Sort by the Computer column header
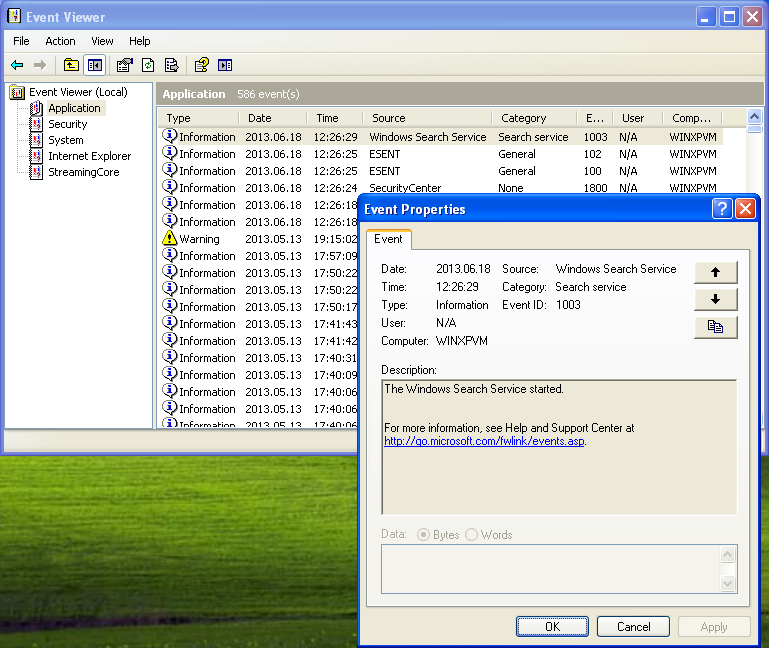Viewport: 769px width, 648px height. click(692, 118)
